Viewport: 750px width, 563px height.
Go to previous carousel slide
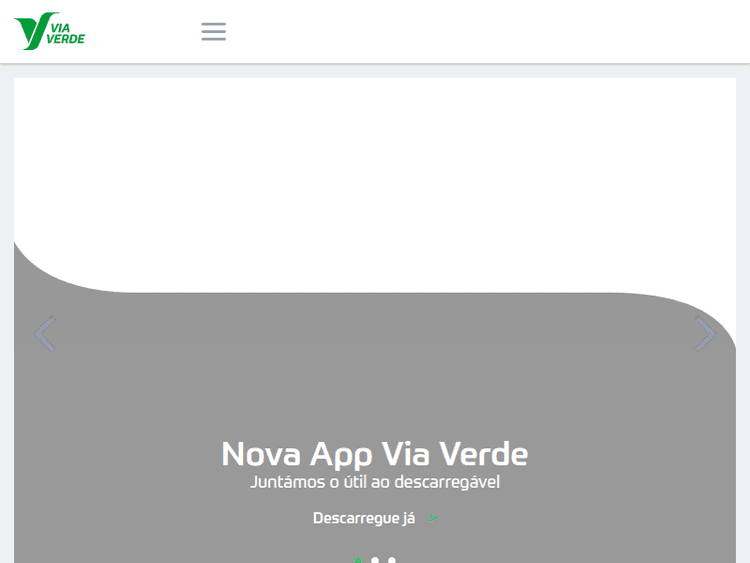pos(45,333)
